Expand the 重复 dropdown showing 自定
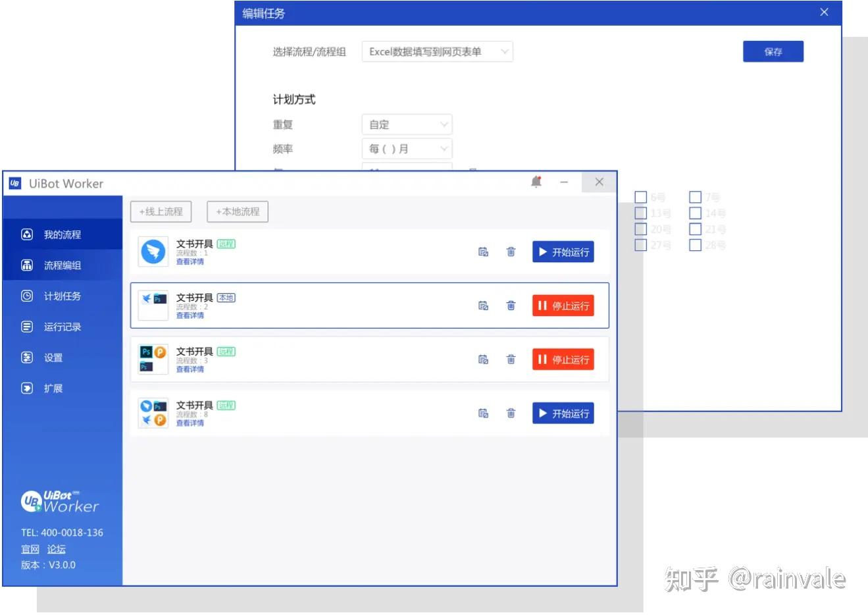 coord(407,124)
